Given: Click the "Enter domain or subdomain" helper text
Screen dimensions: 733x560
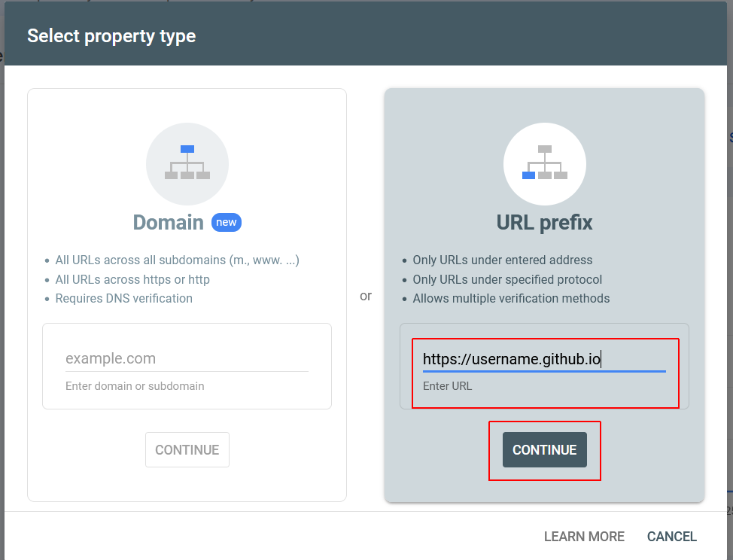Looking at the screenshot, I should [x=135, y=386].
